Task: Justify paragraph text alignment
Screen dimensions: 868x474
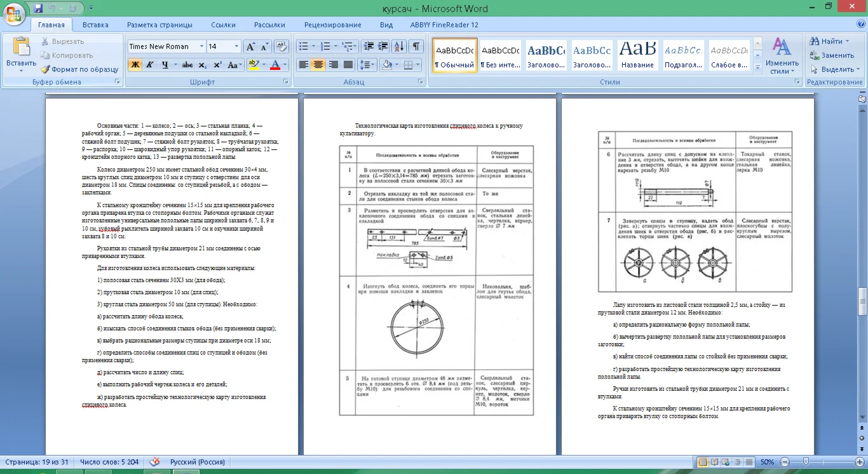Action: [348, 65]
